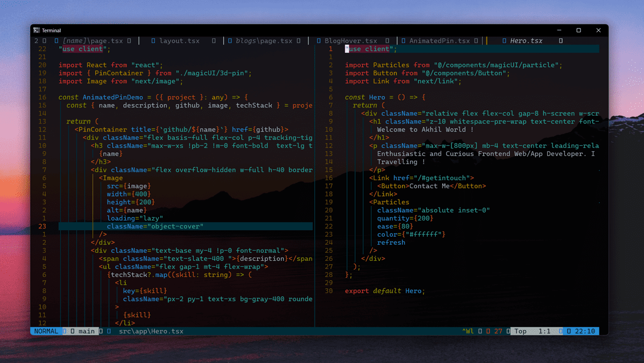The width and height of the screenshot is (644, 363).
Task: Click the <PinContainer title=… line
Action: pos(181,130)
